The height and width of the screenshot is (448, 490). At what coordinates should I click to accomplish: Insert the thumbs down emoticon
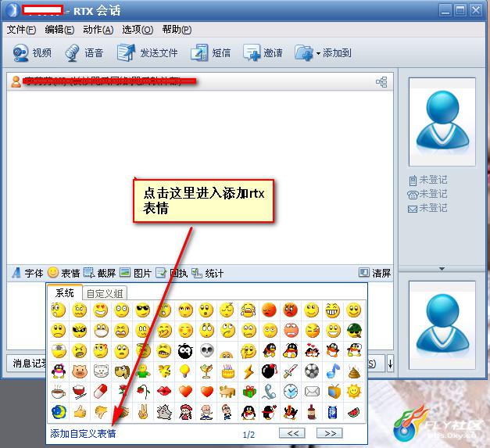pos(101,412)
